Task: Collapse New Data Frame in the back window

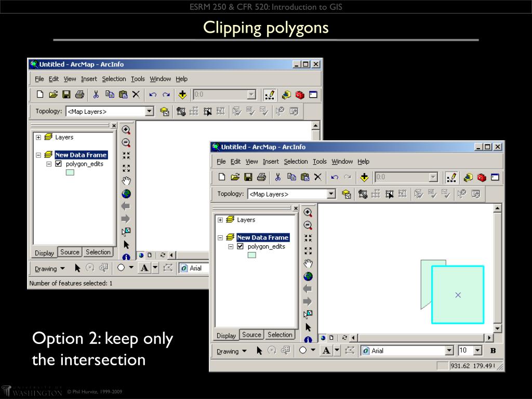Action: (38, 155)
